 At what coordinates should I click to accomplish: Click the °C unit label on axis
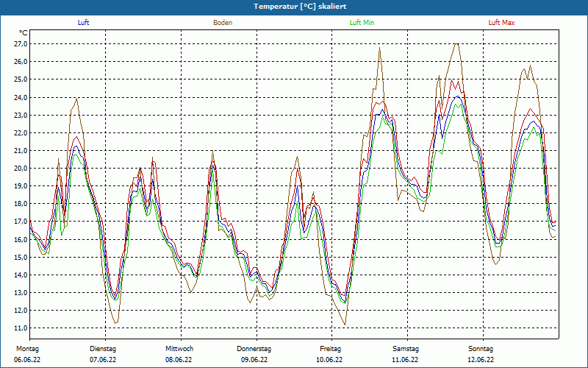24,33
